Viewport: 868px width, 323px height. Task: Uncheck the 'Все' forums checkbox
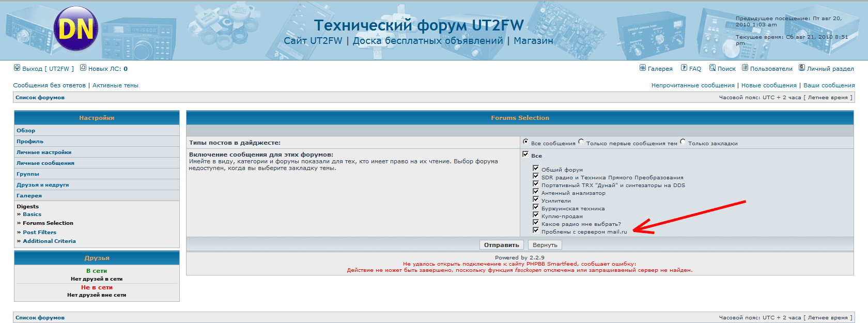525,154
